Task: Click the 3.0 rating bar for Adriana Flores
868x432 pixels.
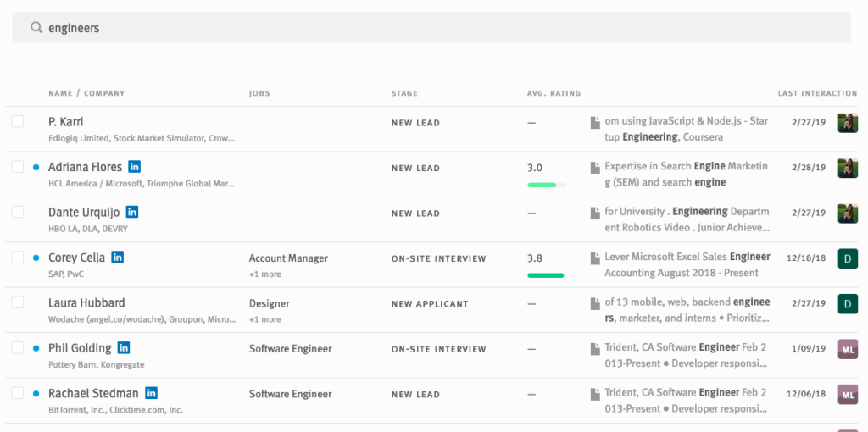Action: tap(547, 185)
